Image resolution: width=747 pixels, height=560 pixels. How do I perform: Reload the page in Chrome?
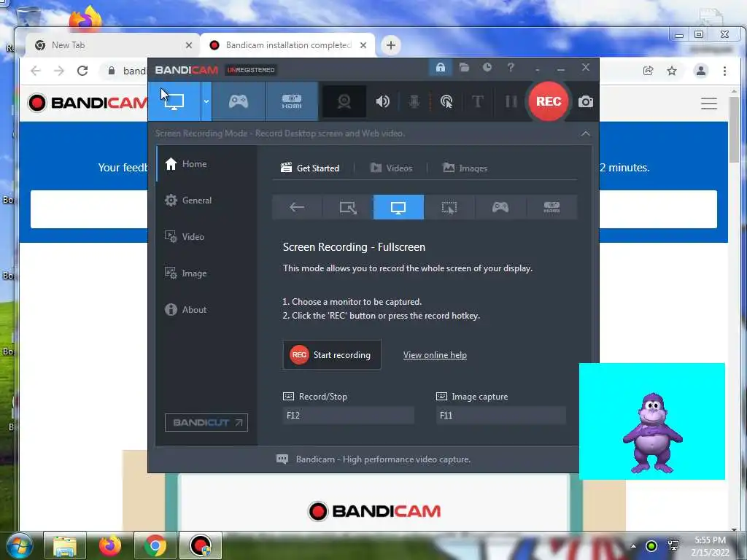coord(82,71)
